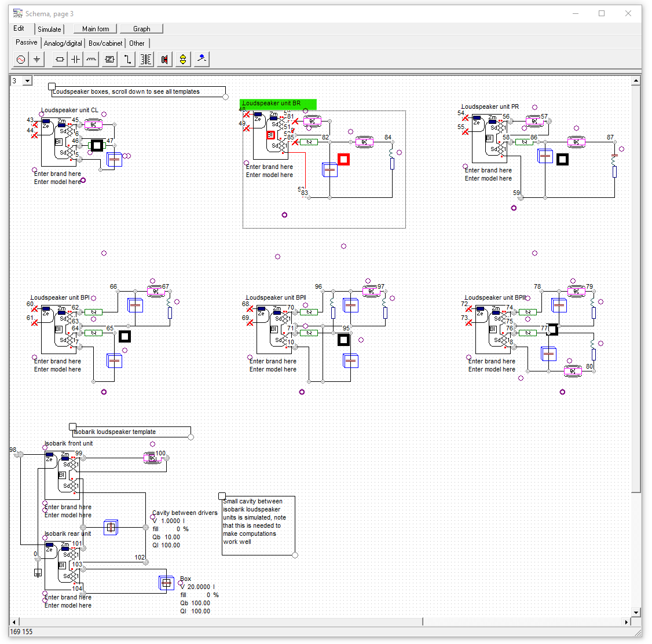Select the yellow diode pair tool
This screenshot has height=644, width=652.
pyautogui.click(x=182, y=58)
